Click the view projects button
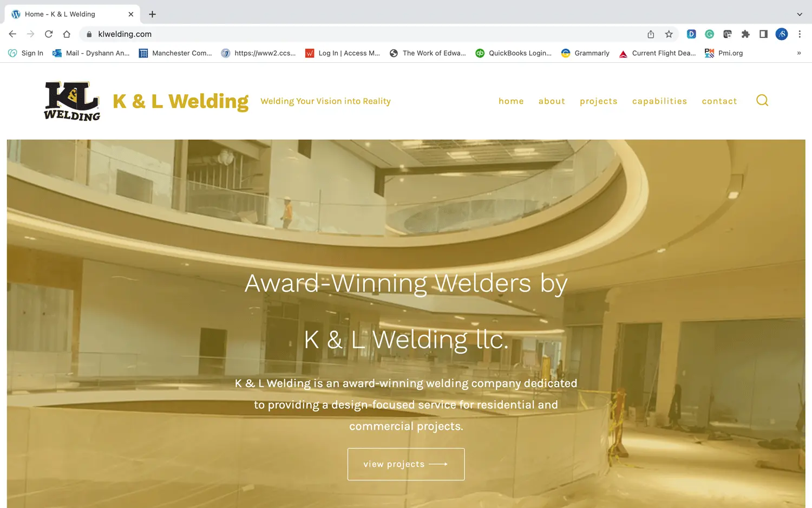 406,464
